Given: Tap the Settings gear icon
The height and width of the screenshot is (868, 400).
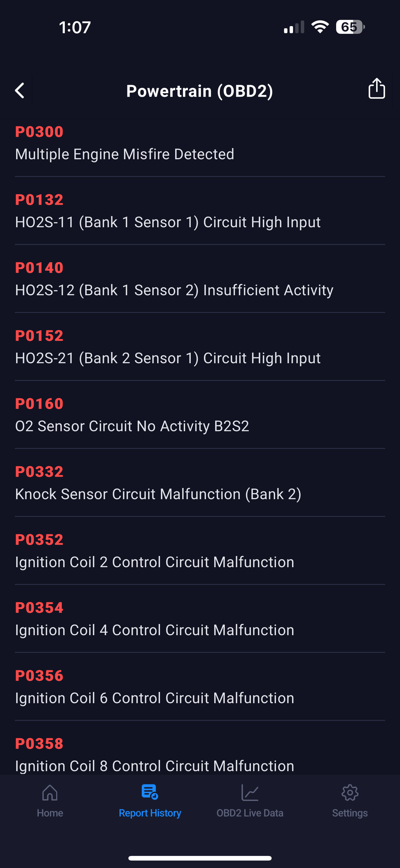Looking at the screenshot, I should click(350, 793).
